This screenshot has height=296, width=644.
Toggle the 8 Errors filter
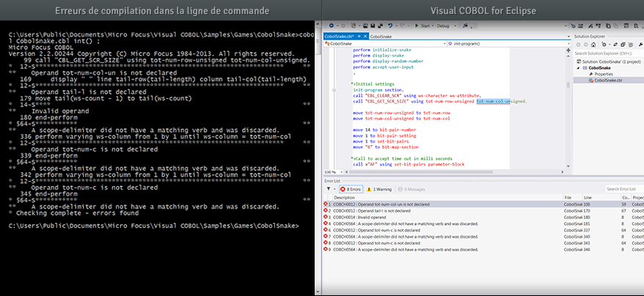(x=351, y=188)
